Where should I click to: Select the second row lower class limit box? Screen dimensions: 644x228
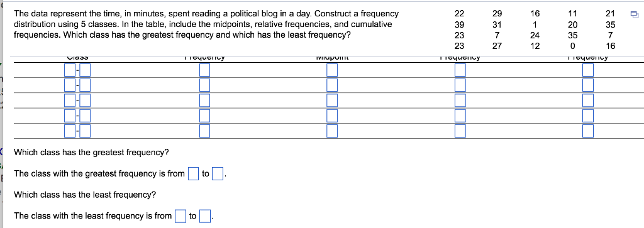70,85
